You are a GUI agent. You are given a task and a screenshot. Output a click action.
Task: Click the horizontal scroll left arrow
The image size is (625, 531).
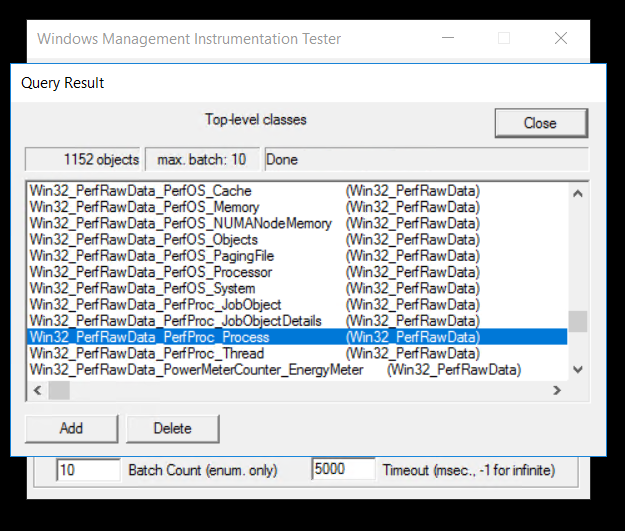(37, 390)
